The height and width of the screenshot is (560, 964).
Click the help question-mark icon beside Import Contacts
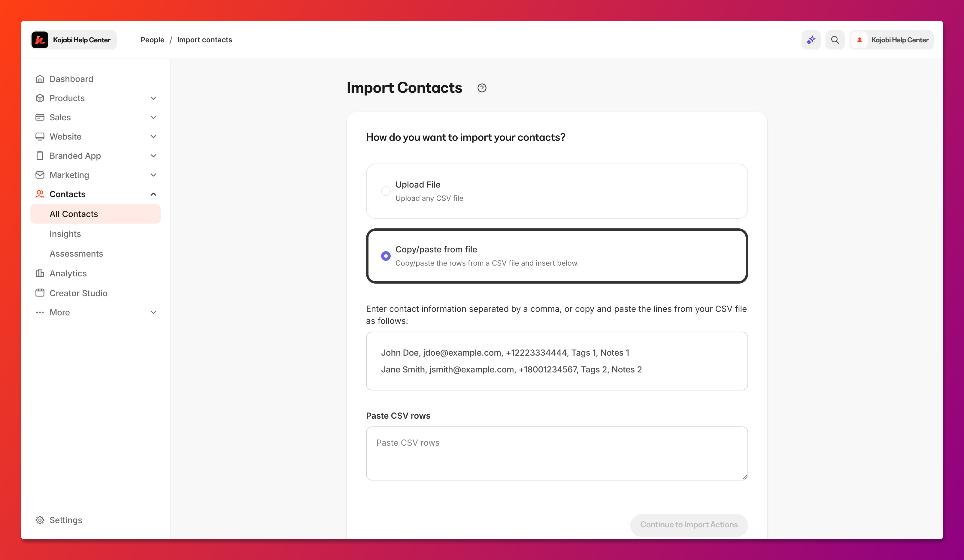482,88
